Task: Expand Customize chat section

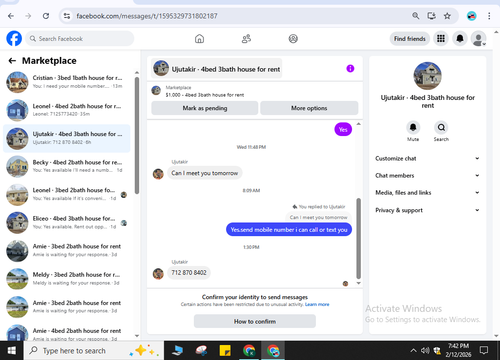Action: tap(427, 158)
